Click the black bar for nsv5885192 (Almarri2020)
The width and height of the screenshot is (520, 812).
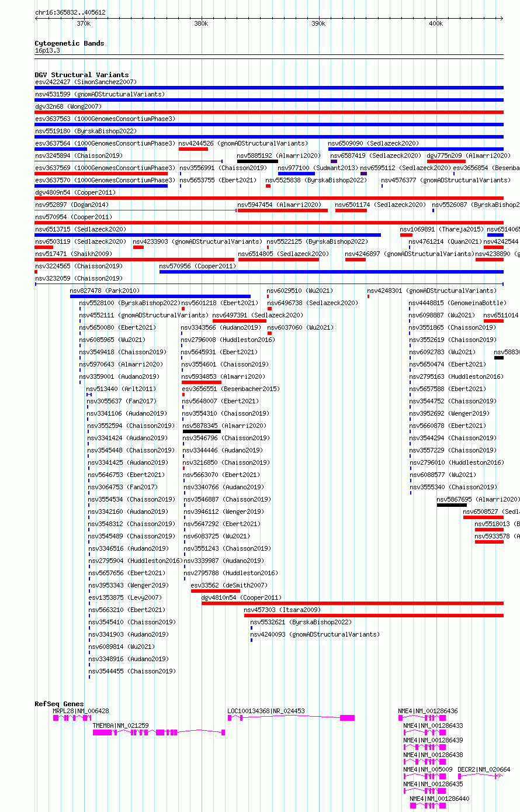click(x=257, y=161)
